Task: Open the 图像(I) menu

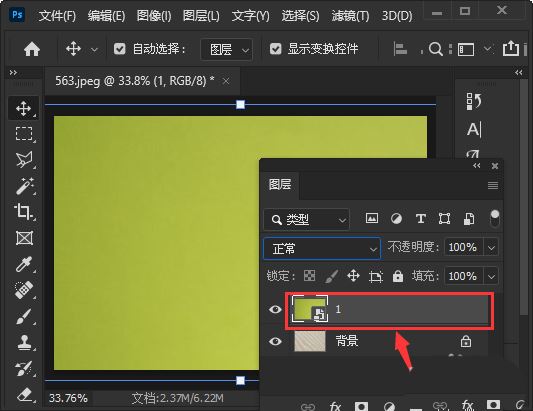Action: tap(154, 16)
